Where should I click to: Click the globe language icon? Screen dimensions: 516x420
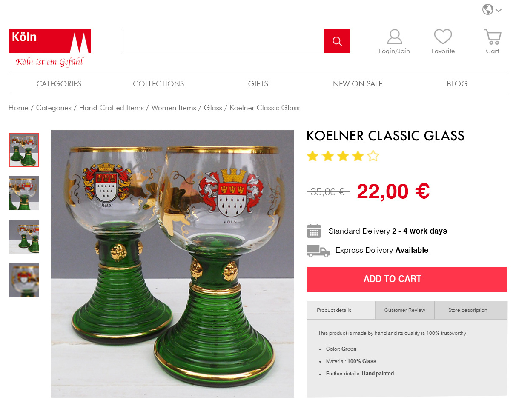(x=488, y=9)
